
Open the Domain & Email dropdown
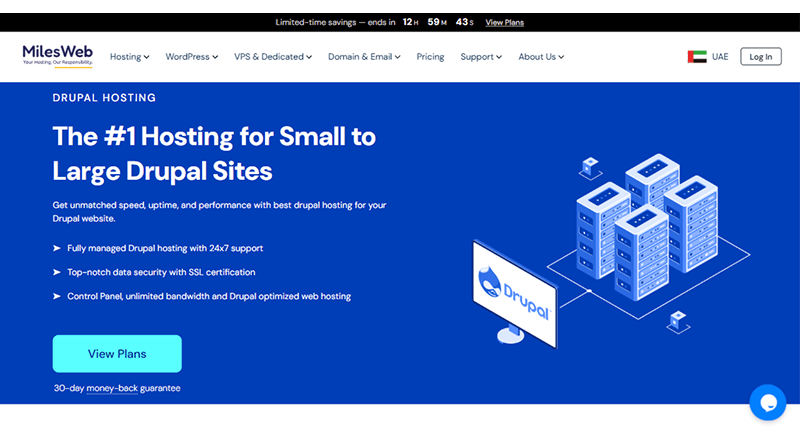coord(364,57)
